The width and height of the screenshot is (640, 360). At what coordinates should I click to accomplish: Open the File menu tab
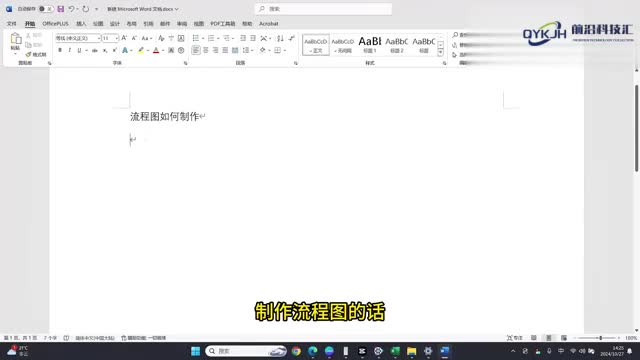pyautogui.click(x=11, y=24)
